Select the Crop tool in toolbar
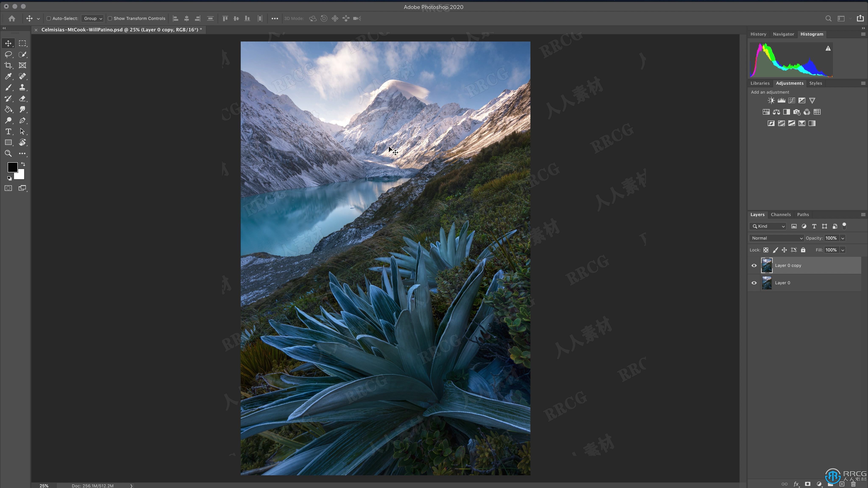Image resolution: width=868 pixels, height=488 pixels. [8, 65]
